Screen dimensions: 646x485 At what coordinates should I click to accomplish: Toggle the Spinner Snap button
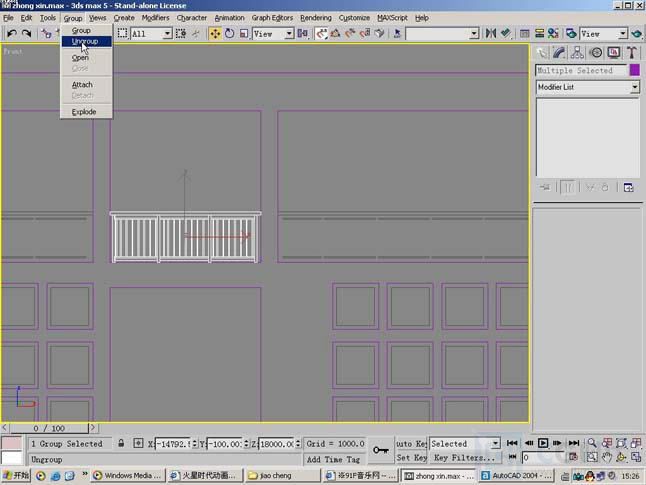[x=365, y=33]
